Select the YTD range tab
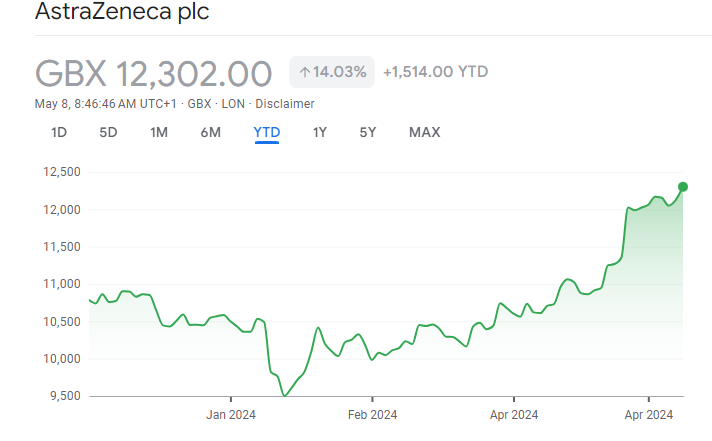 [x=267, y=132]
